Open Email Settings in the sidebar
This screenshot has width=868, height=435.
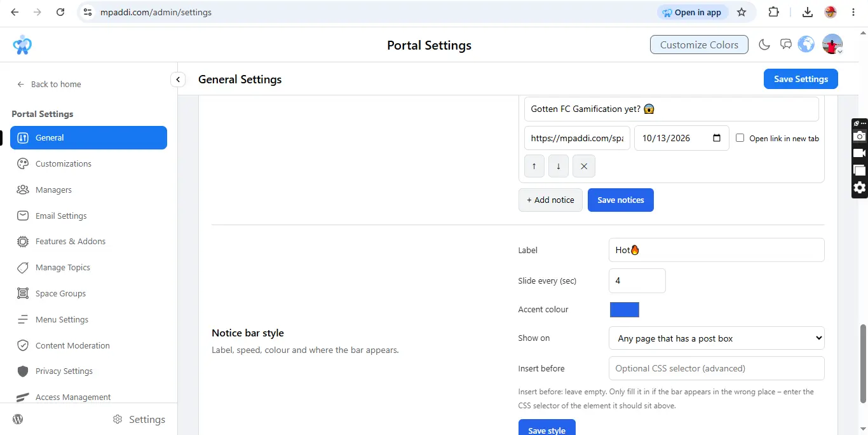pyautogui.click(x=88, y=216)
